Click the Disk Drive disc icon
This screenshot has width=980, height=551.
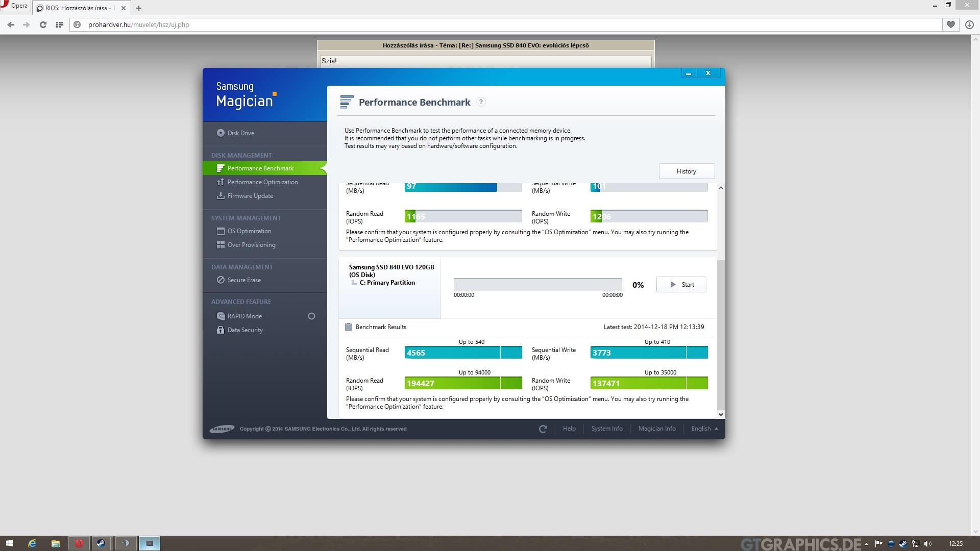click(x=220, y=133)
